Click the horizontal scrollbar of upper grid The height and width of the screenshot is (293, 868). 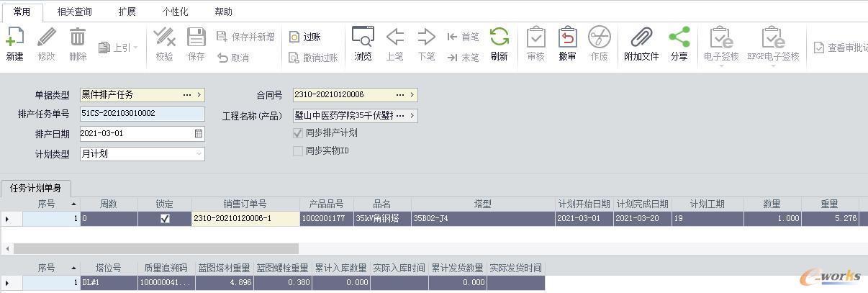point(155,248)
